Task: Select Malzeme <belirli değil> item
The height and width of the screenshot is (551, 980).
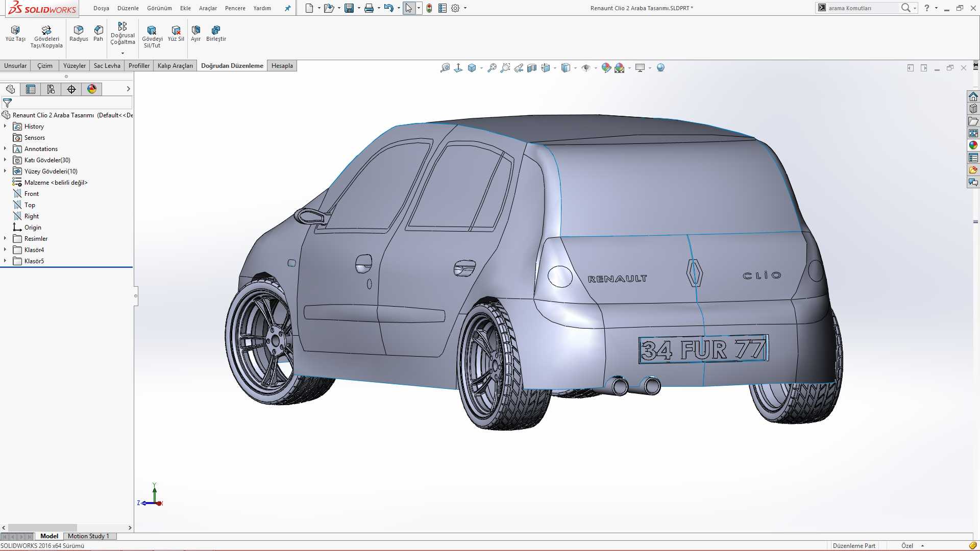Action: (x=56, y=183)
